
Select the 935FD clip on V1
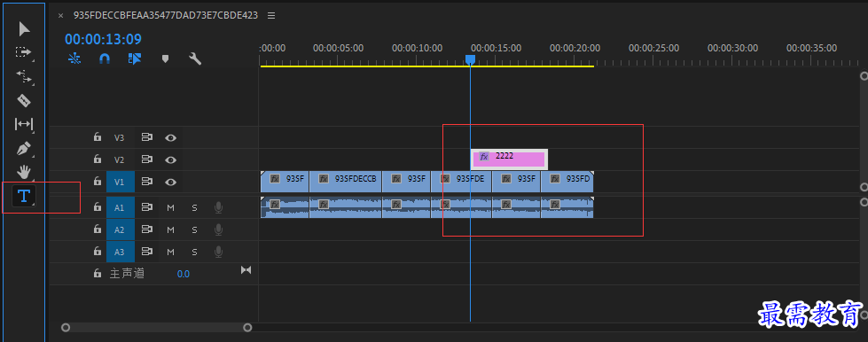pyautogui.click(x=567, y=181)
